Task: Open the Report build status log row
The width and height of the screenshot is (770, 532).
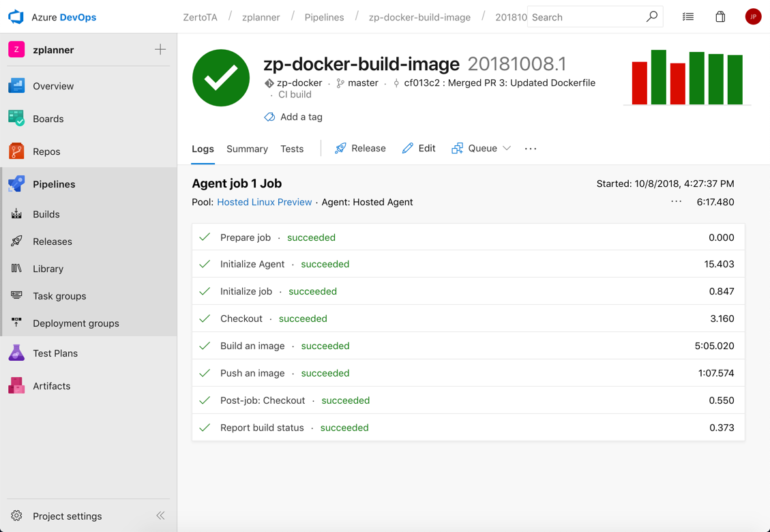Action: pos(469,428)
